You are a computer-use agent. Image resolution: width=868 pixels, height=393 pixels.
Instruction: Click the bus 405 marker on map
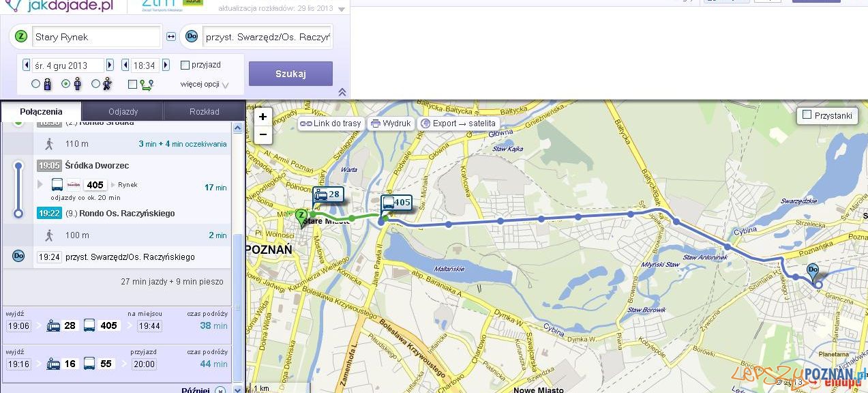pos(396,203)
